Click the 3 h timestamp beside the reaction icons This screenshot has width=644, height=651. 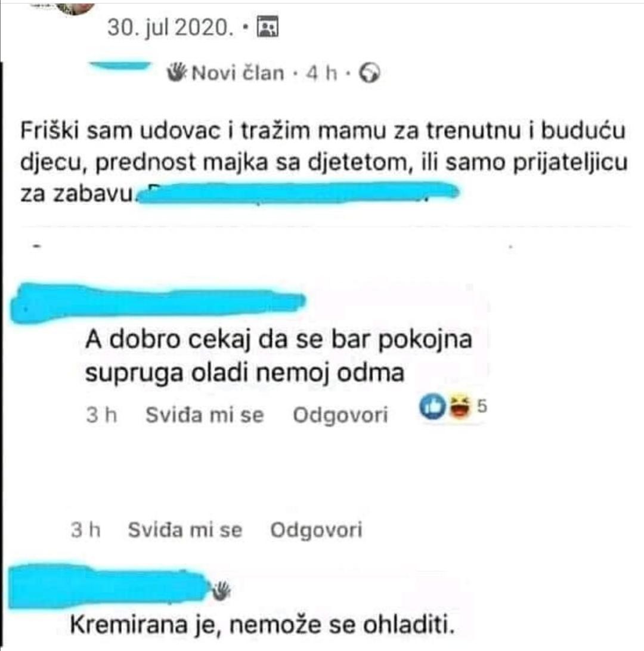101,415
